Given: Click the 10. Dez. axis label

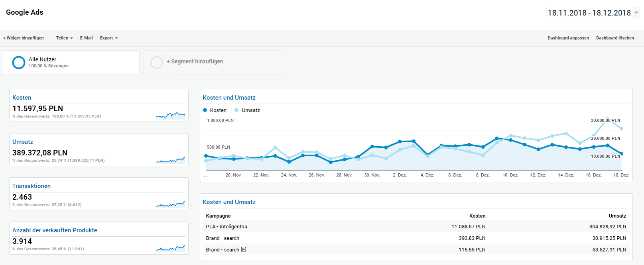Looking at the screenshot, I should coord(510,175).
